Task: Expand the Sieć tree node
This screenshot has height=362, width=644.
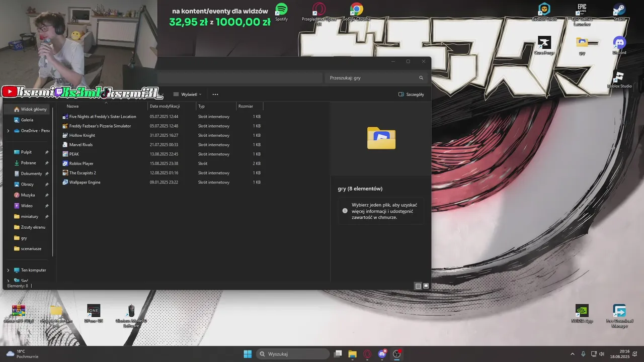Action: (x=8, y=281)
